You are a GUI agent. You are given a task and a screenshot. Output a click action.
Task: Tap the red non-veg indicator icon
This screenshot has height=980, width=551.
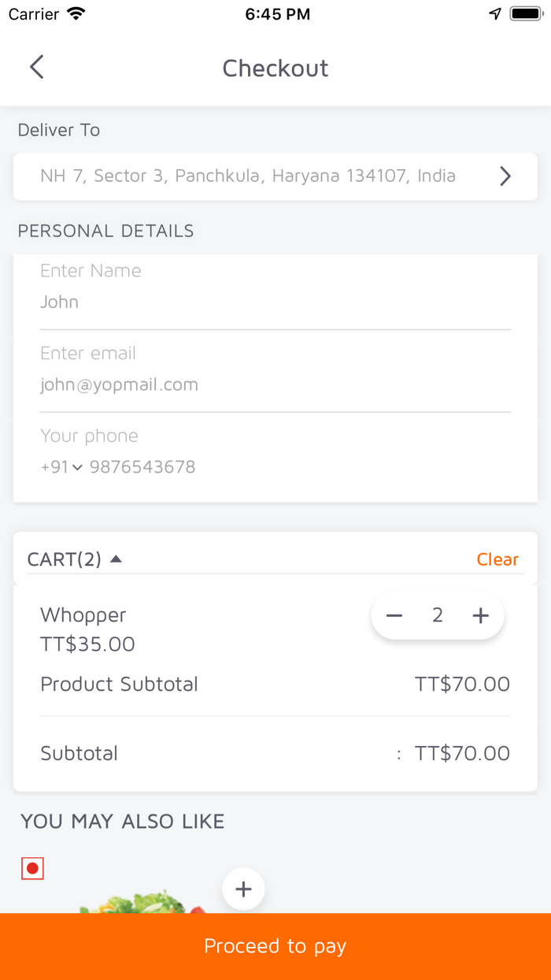coord(32,869)
